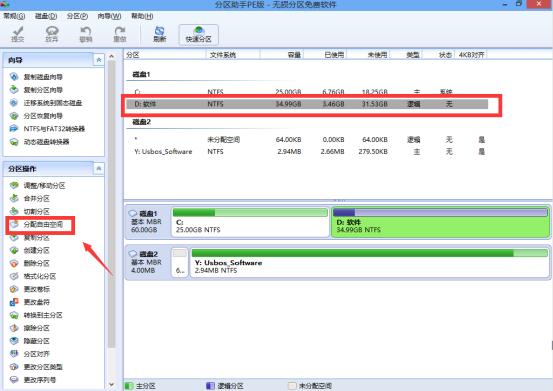Sort by the 类型 column header
This screenshot has width=553, height=391.
406,55
